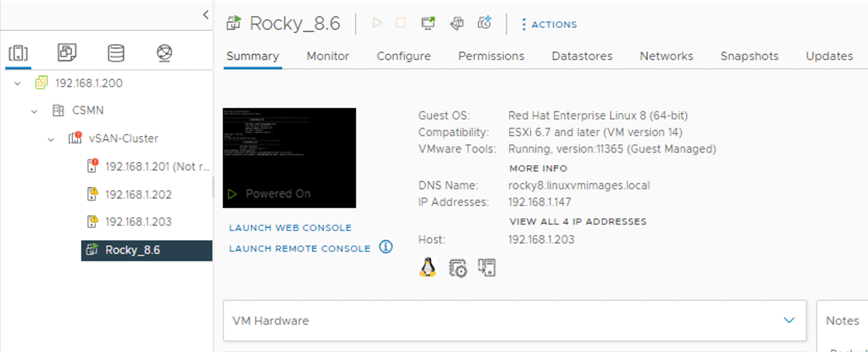Switch to the Updates tab
868x352 pixels.
coord(829,56)
